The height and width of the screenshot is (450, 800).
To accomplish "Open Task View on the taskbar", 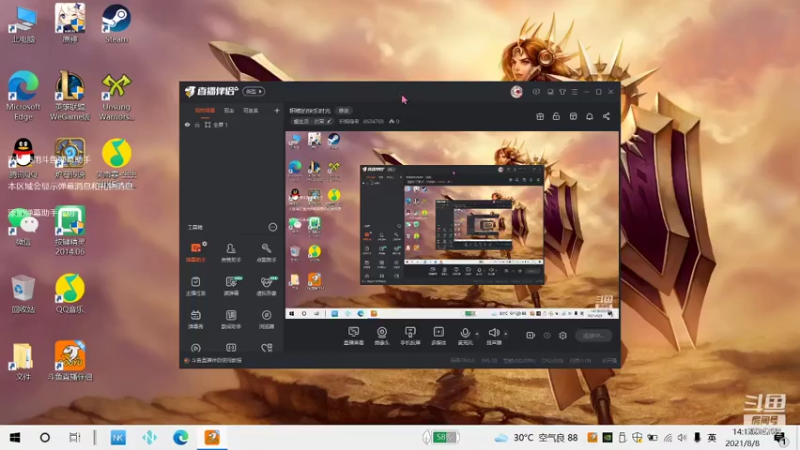I will point(74,437).
